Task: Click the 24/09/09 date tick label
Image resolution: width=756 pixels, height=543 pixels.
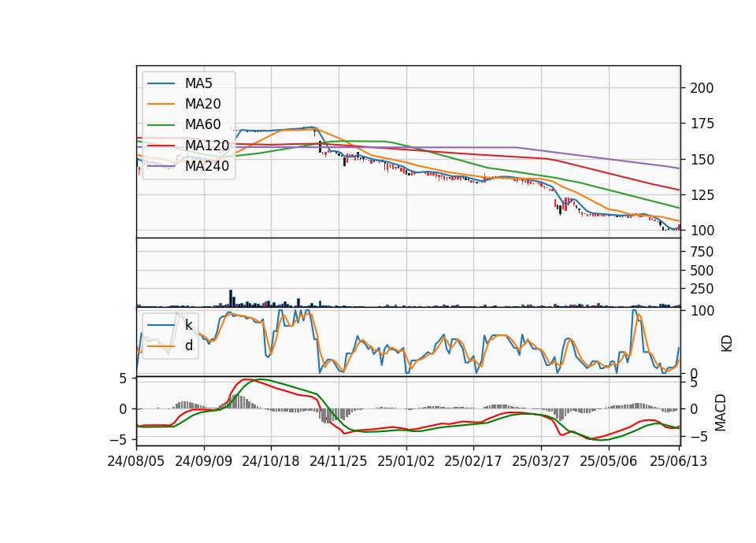Action: [x=203, y=461]
